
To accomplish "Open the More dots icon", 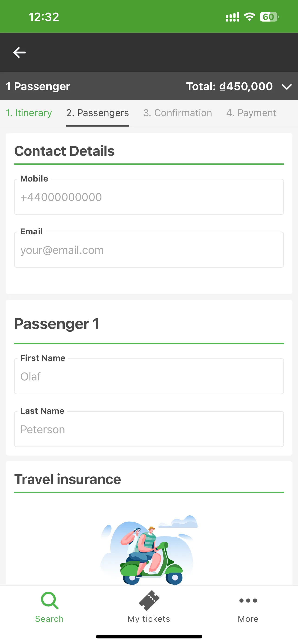I will coord(248,600).
